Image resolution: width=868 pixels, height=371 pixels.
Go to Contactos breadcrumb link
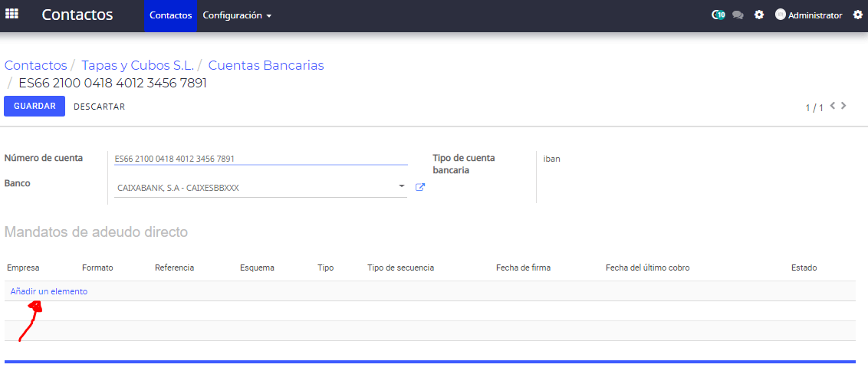click(35, 65)
